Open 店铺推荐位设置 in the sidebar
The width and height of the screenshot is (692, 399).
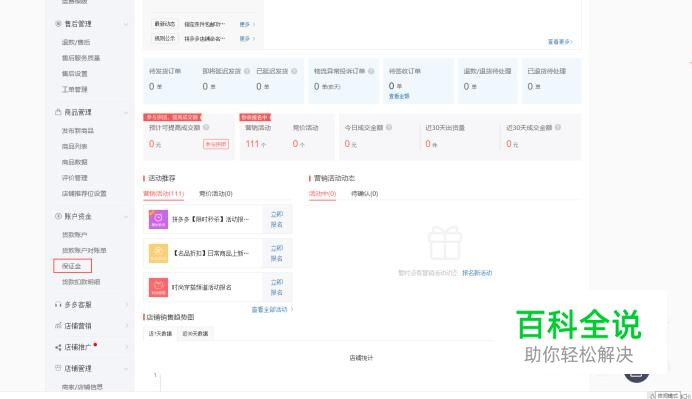tap(84, 194)
